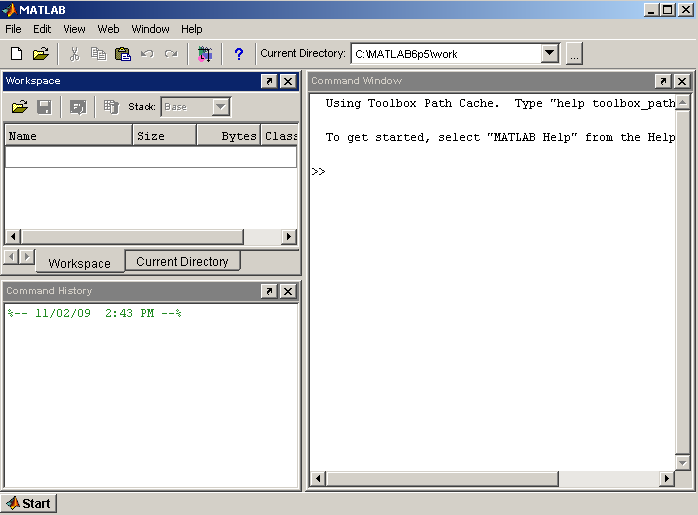Screen dimensions: 698x515
Task: Close the Workspace panel
Action: click(288, 81)
